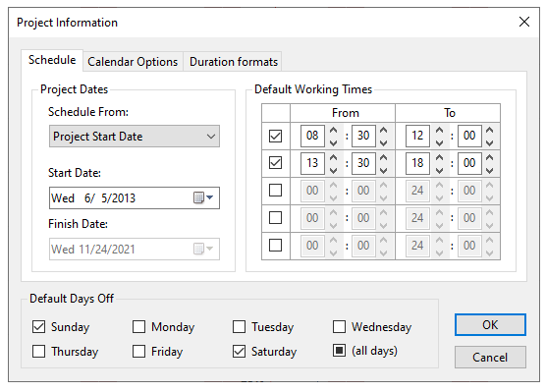Increase second row From minutes 30 up arrow
546x392 pixels.
pos(384,157)
